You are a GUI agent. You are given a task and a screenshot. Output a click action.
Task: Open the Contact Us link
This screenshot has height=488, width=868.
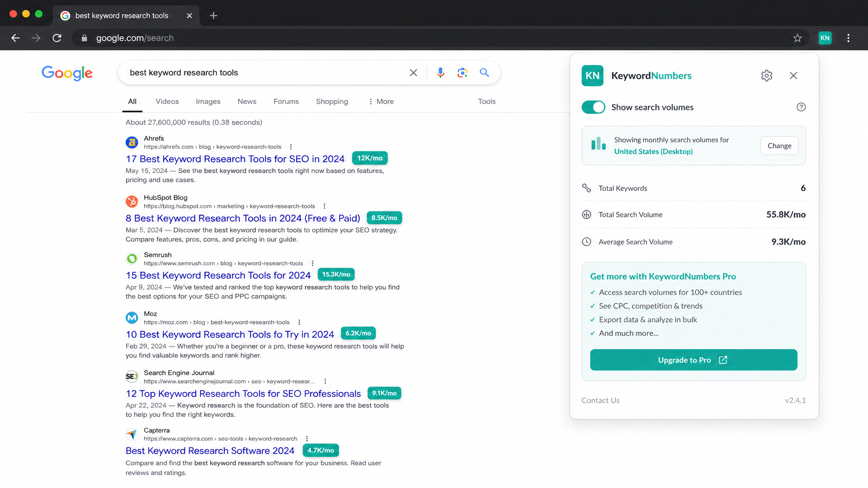tap(600, 400)
